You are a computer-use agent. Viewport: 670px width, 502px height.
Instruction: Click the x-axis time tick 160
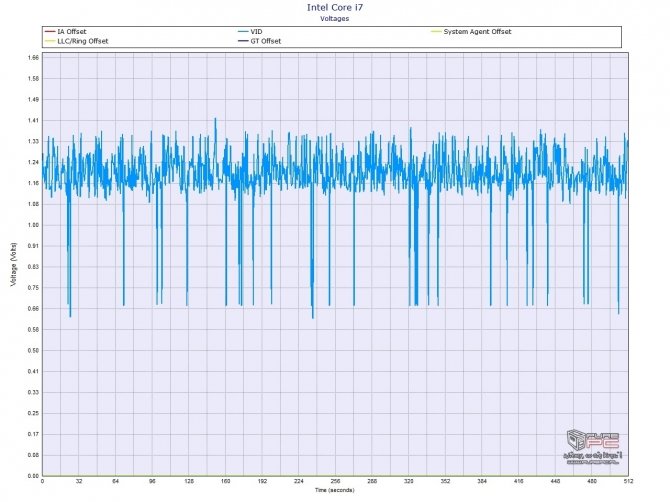[226, 481]
